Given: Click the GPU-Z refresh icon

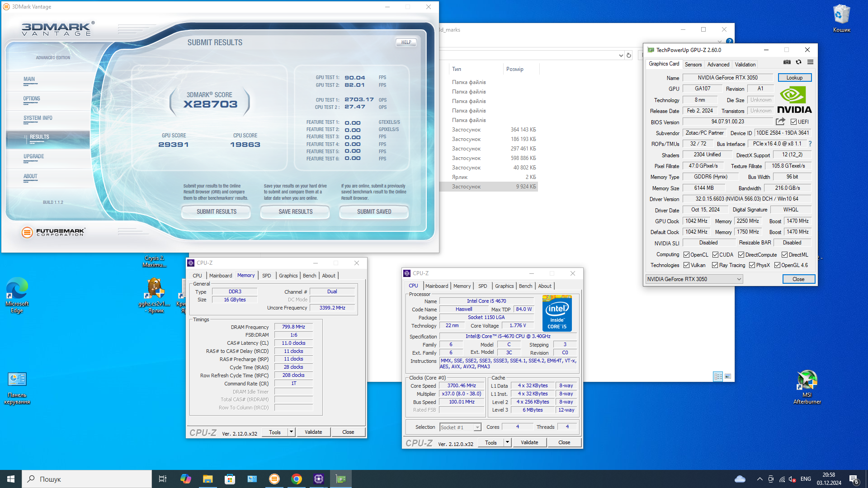Looking at the screenshot, I should coord(799,62).
